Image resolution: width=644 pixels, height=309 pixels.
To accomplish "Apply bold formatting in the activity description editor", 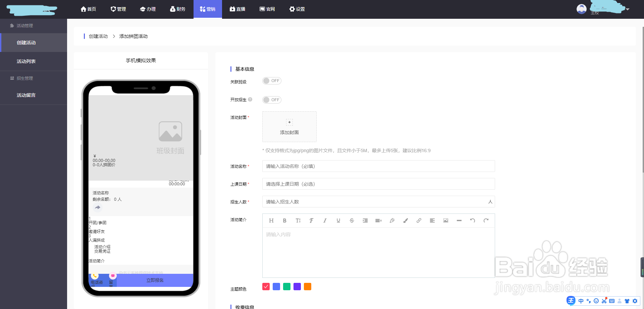I will tap(284, 220).
